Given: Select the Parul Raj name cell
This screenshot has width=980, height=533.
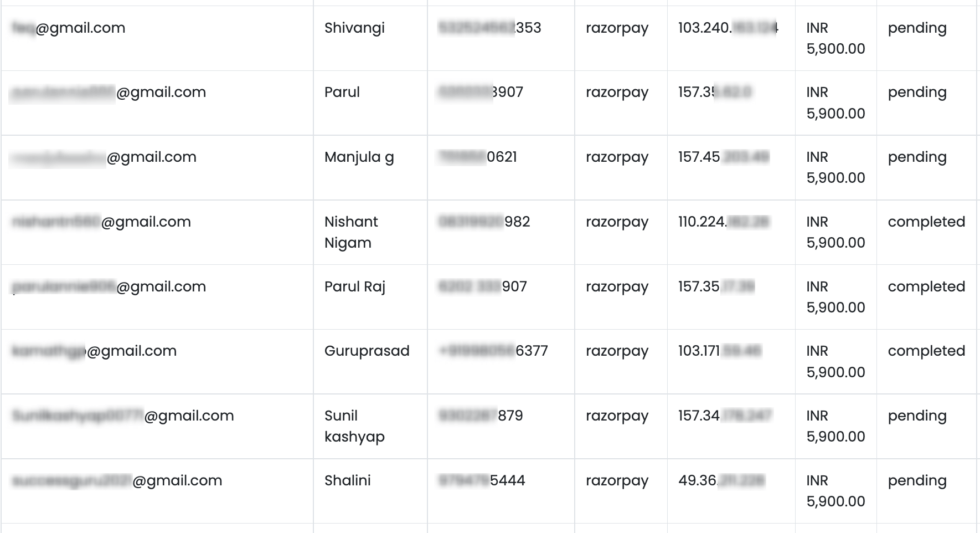Looking at the screenshot, I should click(354, 286).
